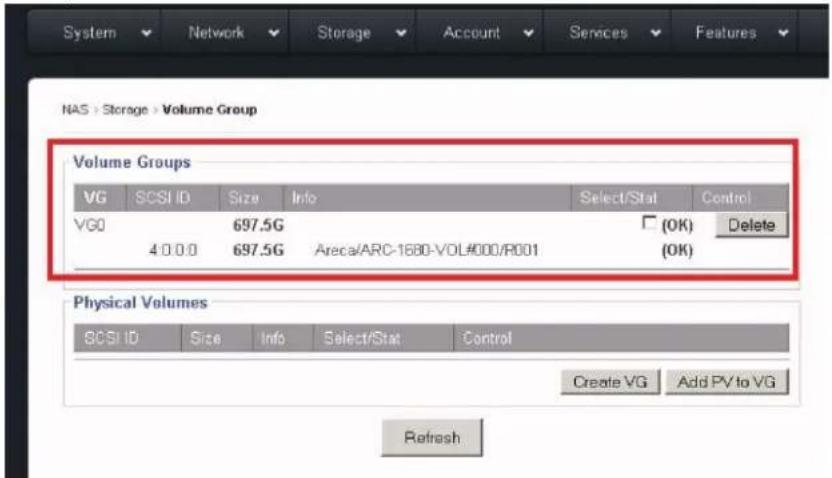The width and height of the screenshot is (832, 478).
Task: Refresh the Volume Group page
Action: point(432,438)
